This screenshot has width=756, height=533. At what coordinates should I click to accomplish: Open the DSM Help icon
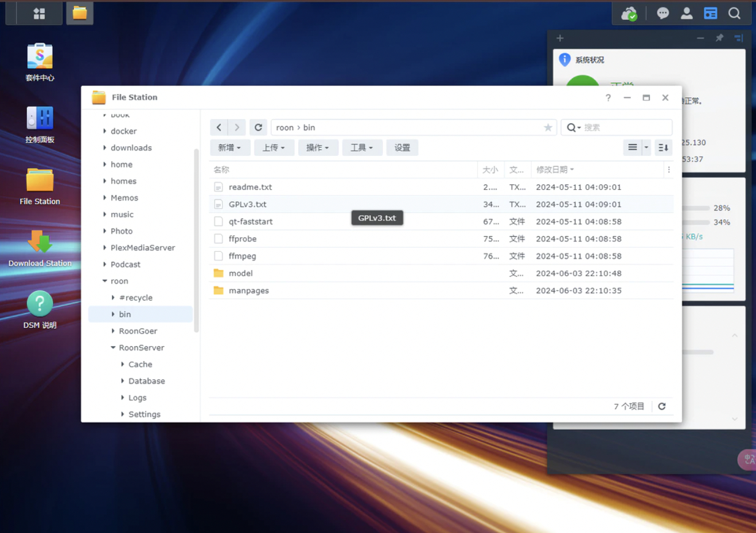tap(40, 304)
